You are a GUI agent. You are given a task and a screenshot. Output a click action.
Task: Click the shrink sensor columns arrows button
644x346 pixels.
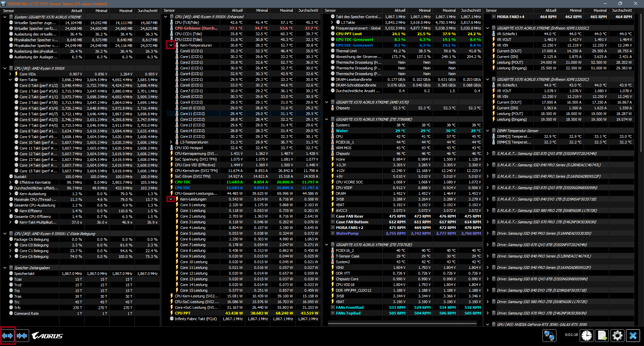[22, 336]
